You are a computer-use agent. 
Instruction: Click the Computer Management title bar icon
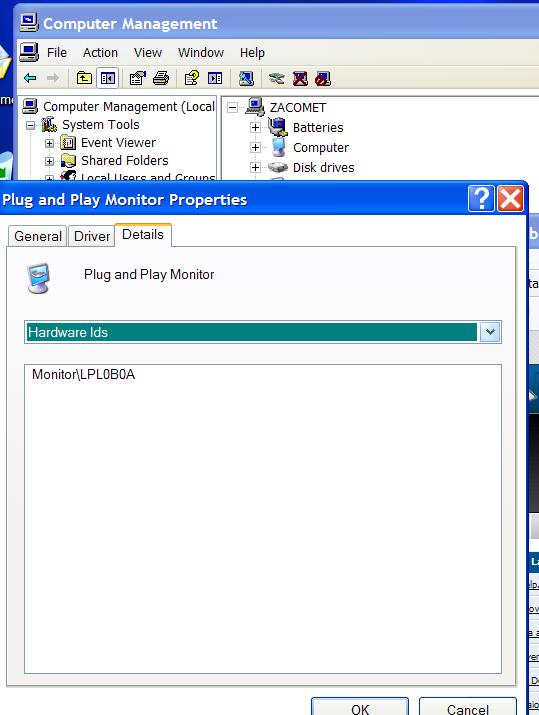point(29,22)
